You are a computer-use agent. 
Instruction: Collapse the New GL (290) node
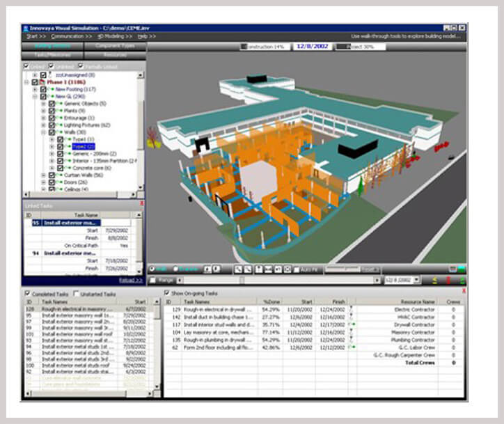pyautogui.click(x=35, y=97)
